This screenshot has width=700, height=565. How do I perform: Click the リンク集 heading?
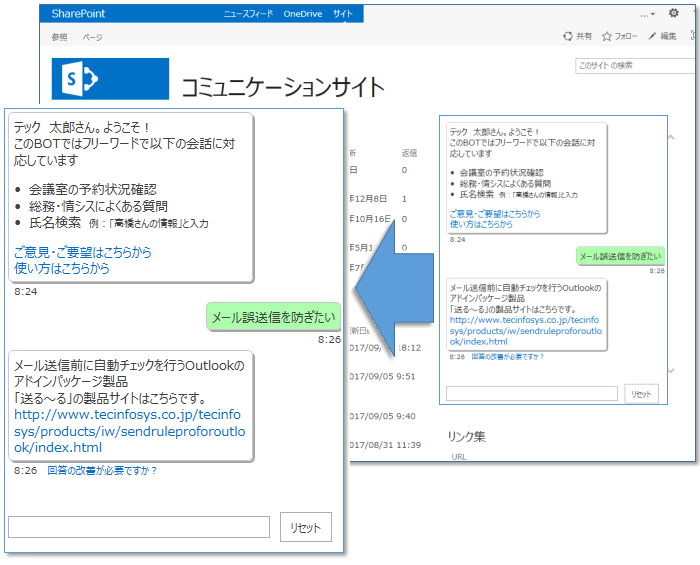tap(467, 436)
